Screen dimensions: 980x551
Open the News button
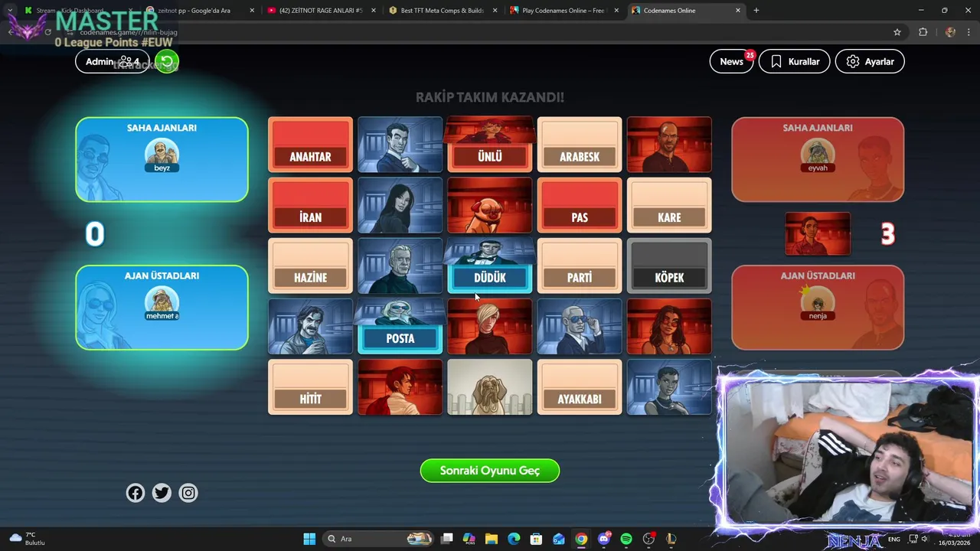click(x=731, y=61)
